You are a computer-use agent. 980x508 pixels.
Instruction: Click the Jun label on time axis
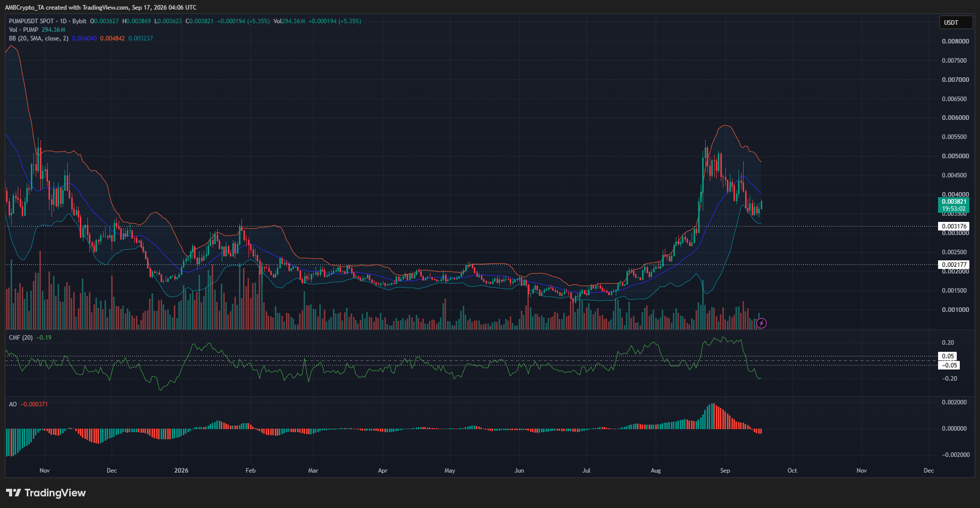519,471
